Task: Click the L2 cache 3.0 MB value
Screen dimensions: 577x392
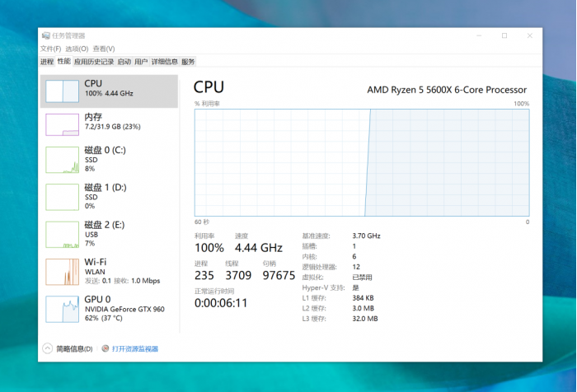Action: 364,308
